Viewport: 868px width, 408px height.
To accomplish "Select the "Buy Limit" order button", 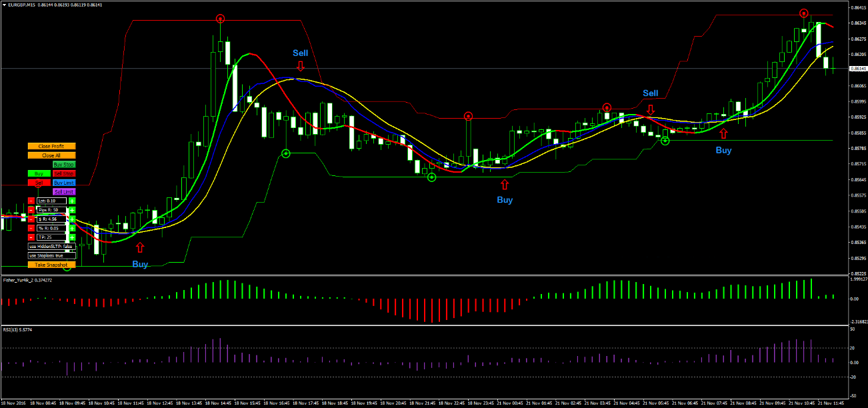I will coord(64,183).
